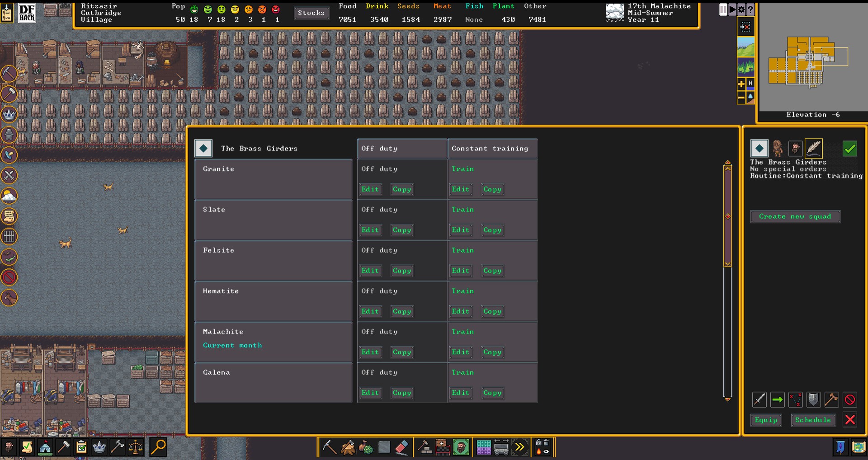Click the green arrow move order icon
The width and height of the screenshot is (868, 460).
(x=777, y=399)
